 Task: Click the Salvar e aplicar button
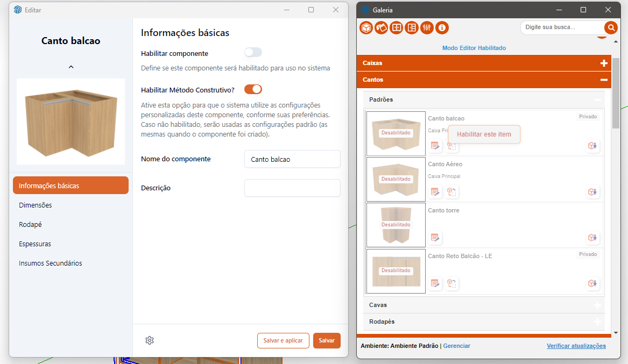pyautogui.click(x=283, y=341)
